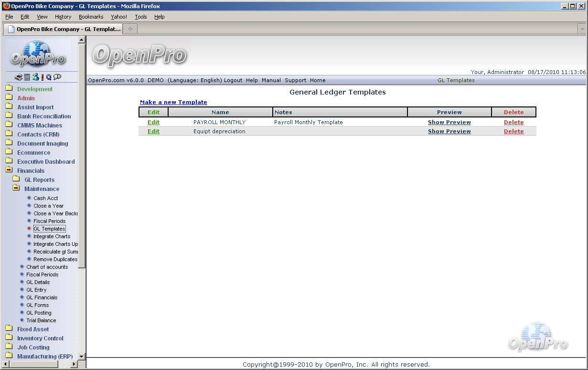Delete the Equipt depreciation template
The image size is (588, 370).
tap(513, 131)
